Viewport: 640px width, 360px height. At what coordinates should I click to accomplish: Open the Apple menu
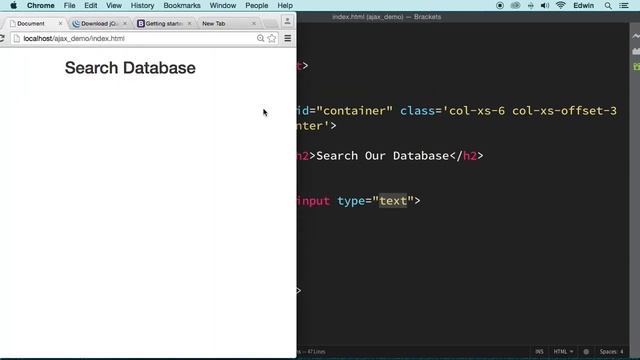(x=13, y=5)
